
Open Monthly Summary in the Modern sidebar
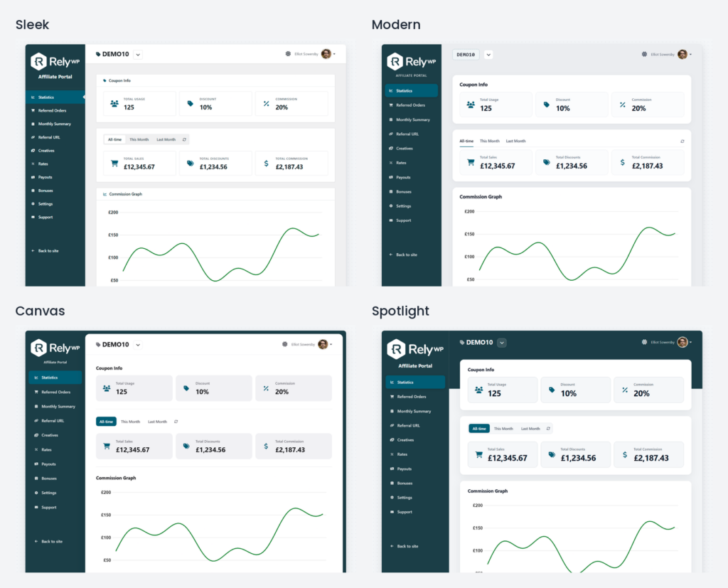coord(412,120)
